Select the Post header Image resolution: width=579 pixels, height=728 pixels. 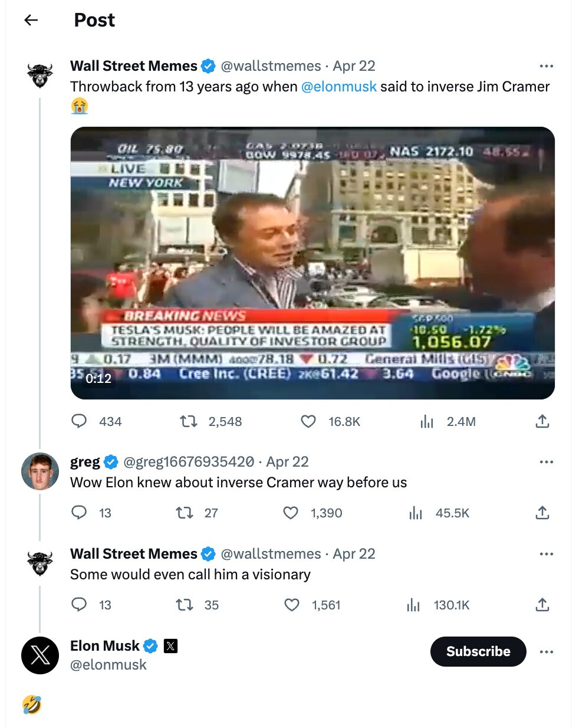tap(94, 19)
